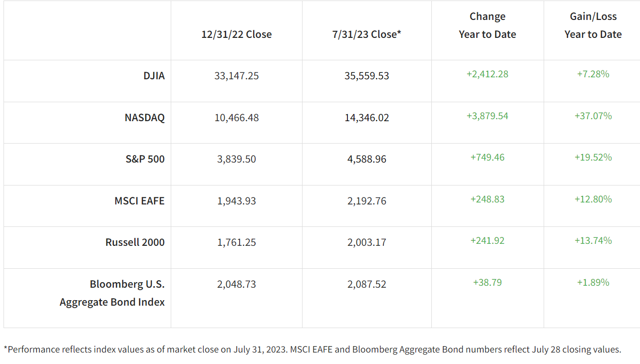Click the Gain/Loss Year to Date header

coord(593,25)
